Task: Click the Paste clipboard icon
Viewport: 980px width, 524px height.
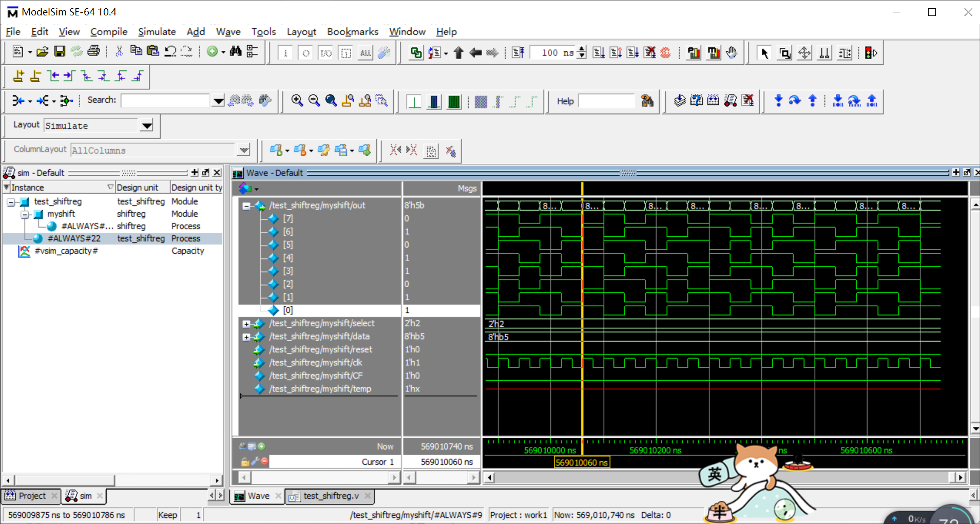Action: pyautogui.click(x=153, y=51)
